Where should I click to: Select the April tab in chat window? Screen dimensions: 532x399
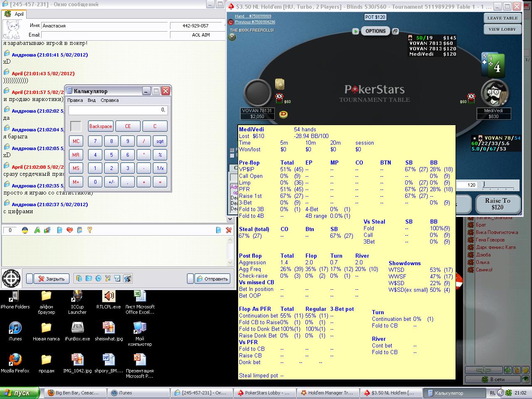15,14
